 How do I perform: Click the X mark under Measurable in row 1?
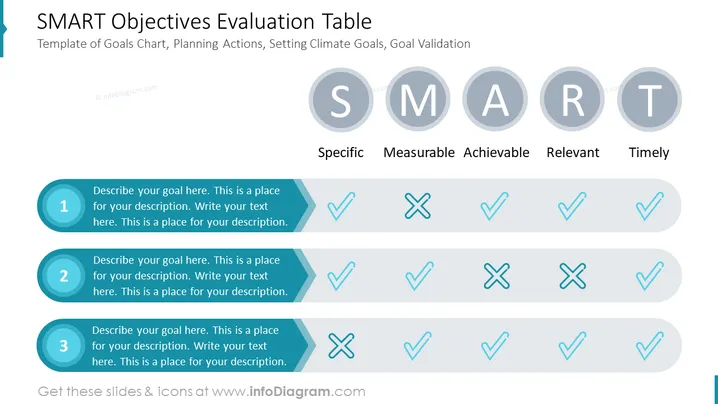pyautogui.click(x=418, y=206)
